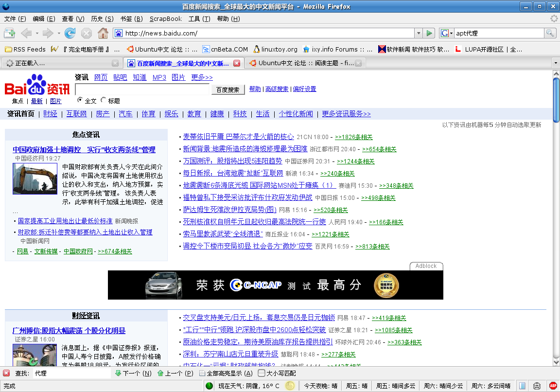Close the Ubuntu forum tab
This screenshot has width=560, height=392.
coord(358,63)
